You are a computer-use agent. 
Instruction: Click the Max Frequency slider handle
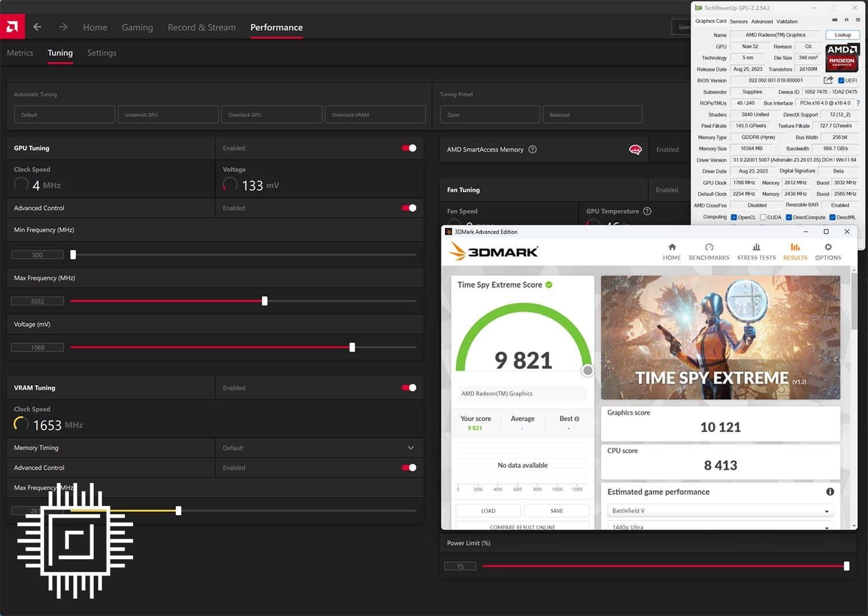264,301
